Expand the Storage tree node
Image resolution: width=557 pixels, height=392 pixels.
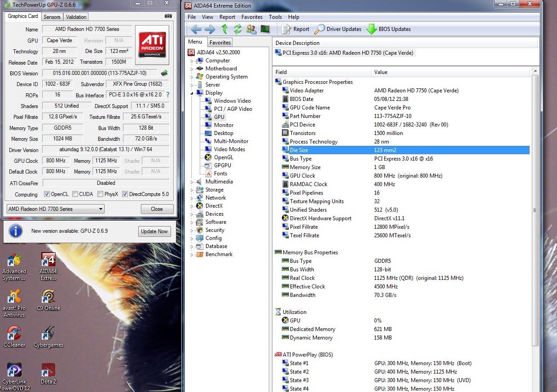tap(192, 190)
